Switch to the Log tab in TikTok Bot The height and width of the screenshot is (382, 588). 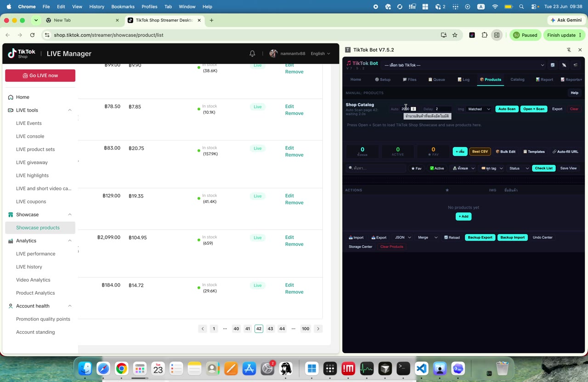point(464,79)
